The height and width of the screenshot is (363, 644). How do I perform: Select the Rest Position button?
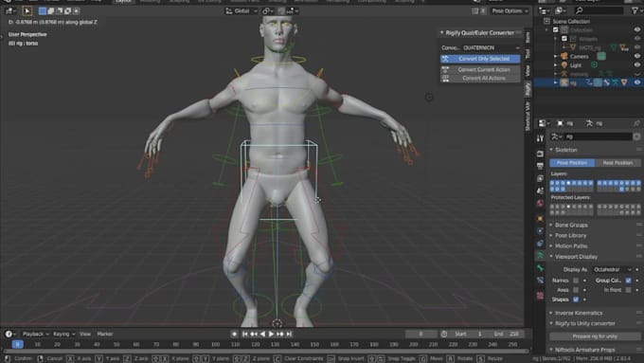[617, 163]
